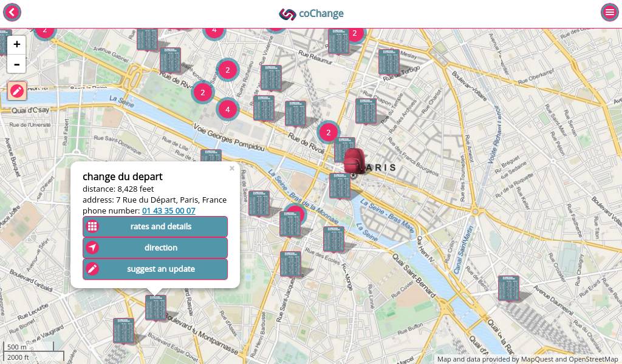The height and width of the screenshot is (364, 622).
Task: Click the coChange logo
Action: [x=311, y=13]
